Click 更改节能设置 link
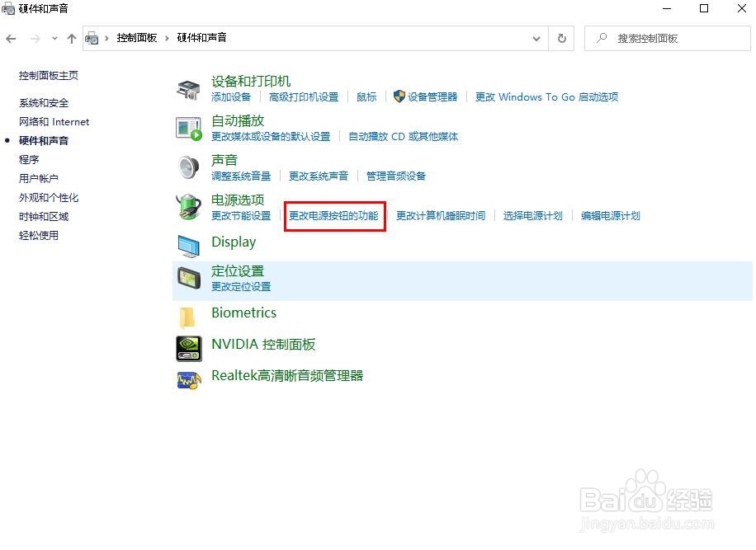 [x=241, y=216]
